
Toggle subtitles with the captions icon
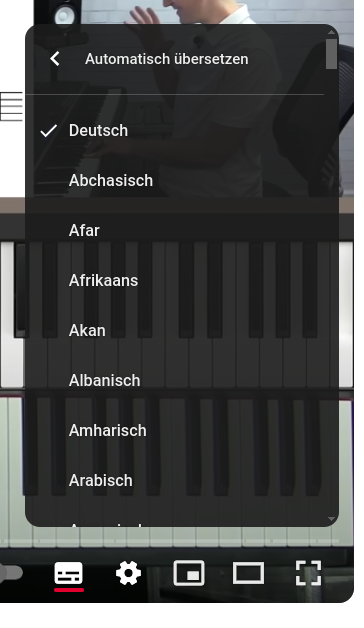coord(69,573)
